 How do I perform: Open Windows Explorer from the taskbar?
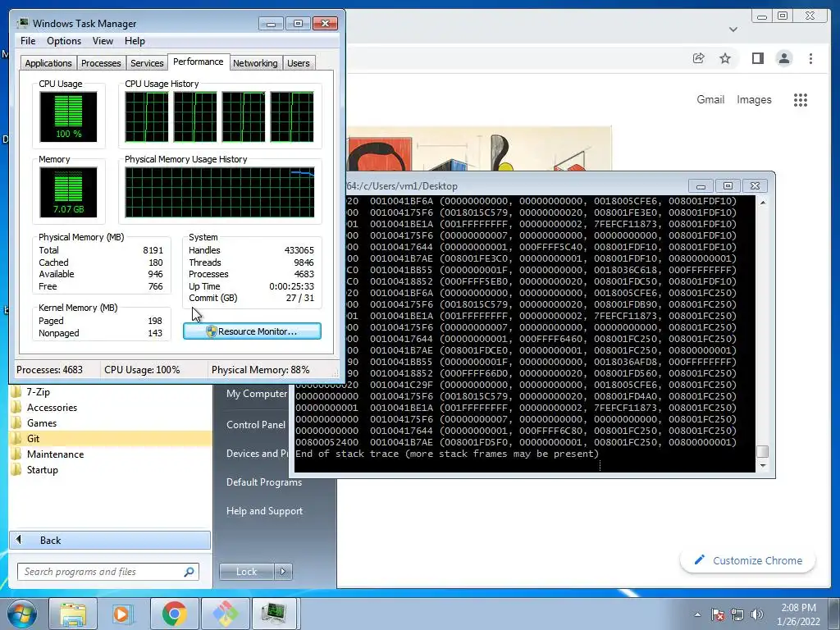(73, 614)
